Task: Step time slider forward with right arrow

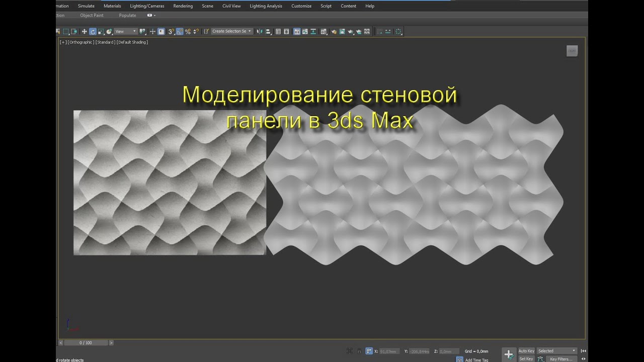Action: click(x=111, y=343)
